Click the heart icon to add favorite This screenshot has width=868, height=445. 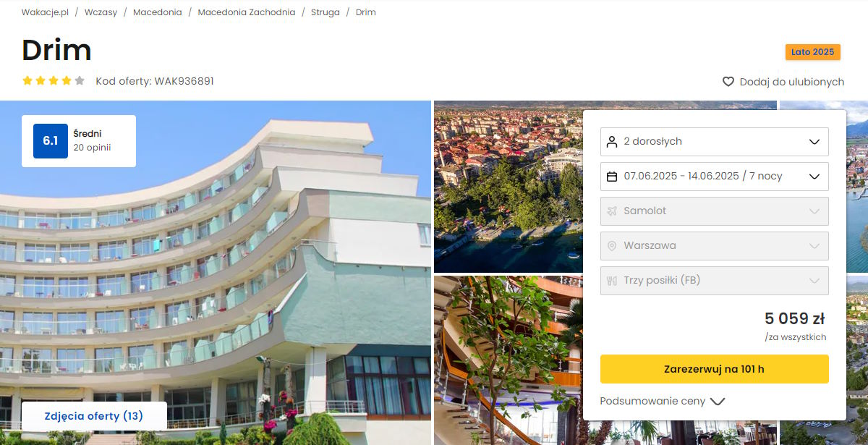coord(728,82)
